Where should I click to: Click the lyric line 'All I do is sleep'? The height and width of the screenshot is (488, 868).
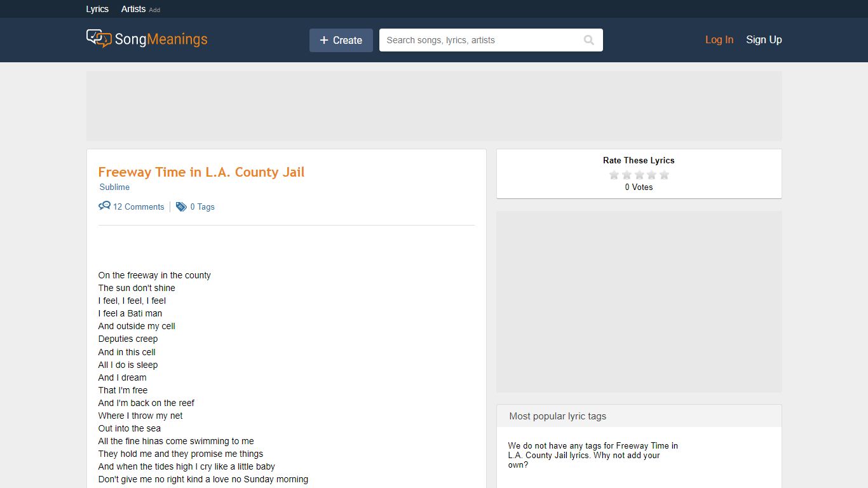click(x=128, y=365)
